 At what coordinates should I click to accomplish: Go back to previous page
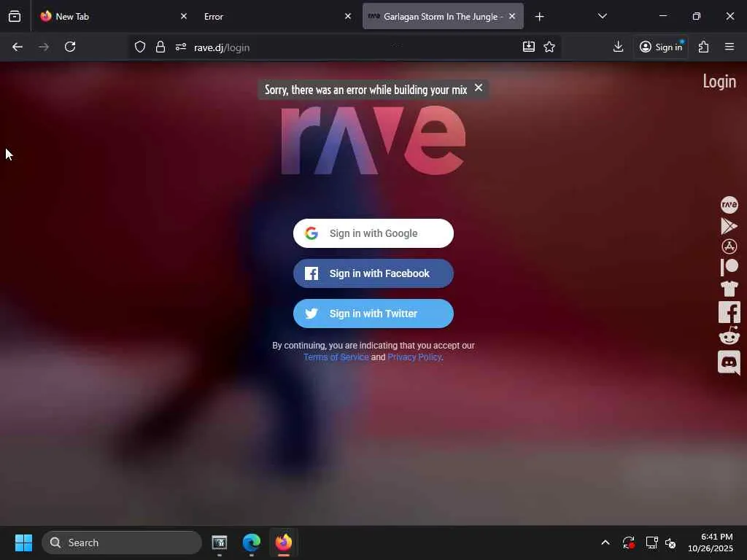point(18,47)
